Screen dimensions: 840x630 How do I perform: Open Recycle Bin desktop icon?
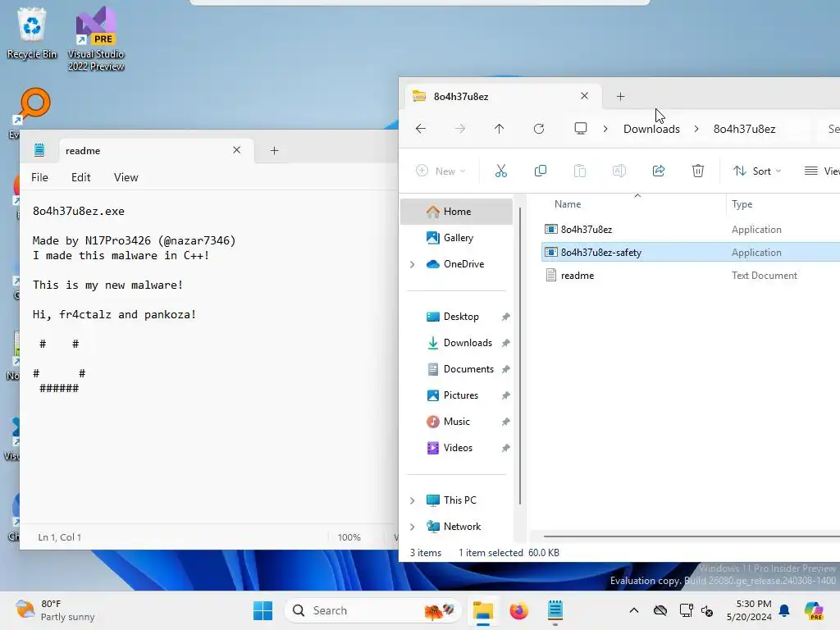(32, 33)
